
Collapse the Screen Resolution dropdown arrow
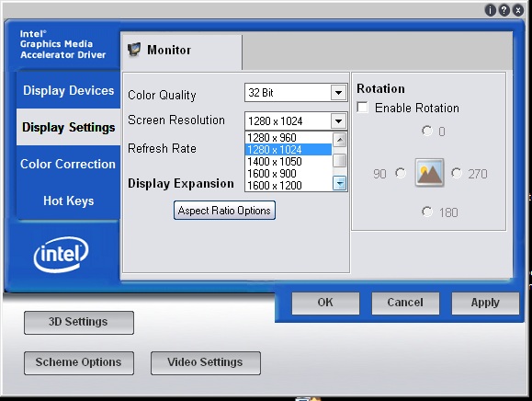[338, 120]
